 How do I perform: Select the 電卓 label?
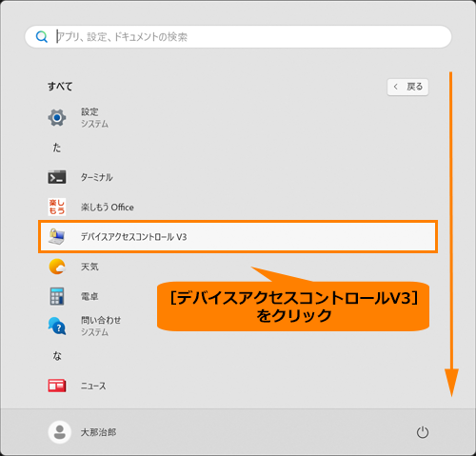pyautogui.click(x=89, y=296)
